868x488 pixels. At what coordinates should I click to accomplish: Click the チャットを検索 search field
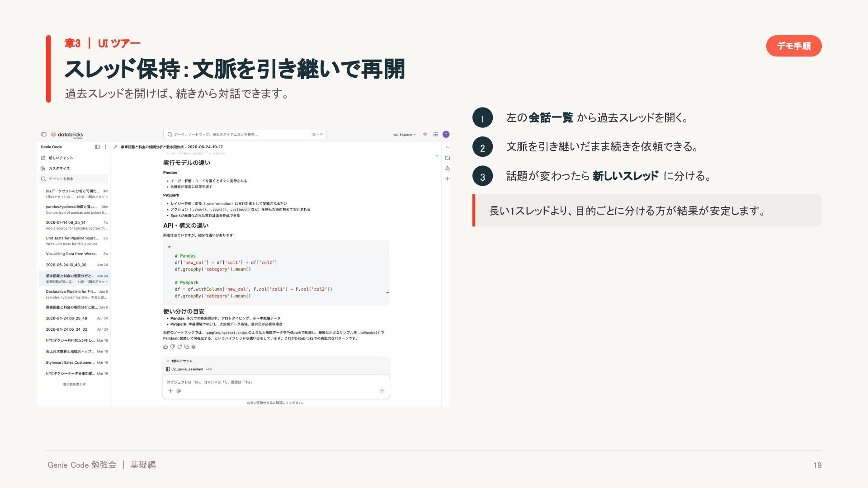click(x=74, y=179)
